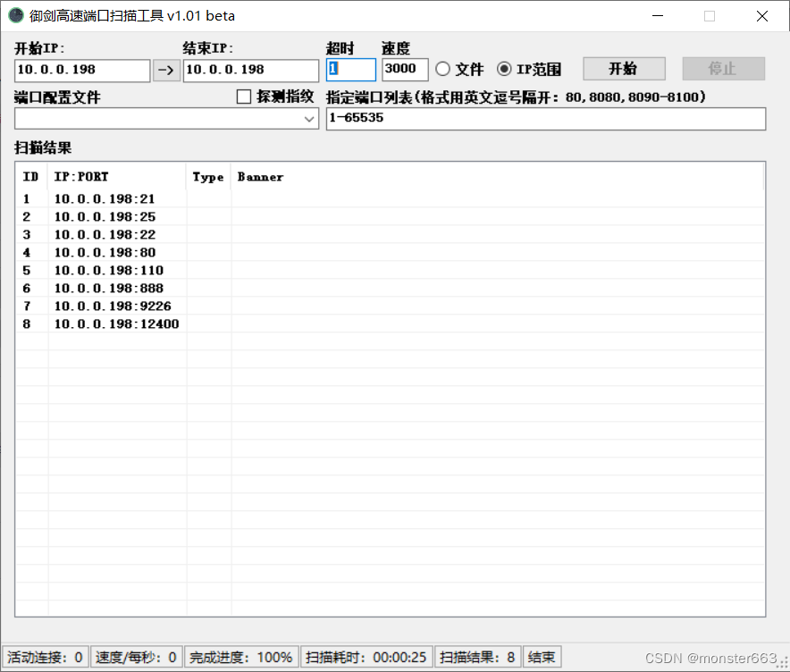
Task: Click the 超时 timeout input field
Action: point(350,70)
